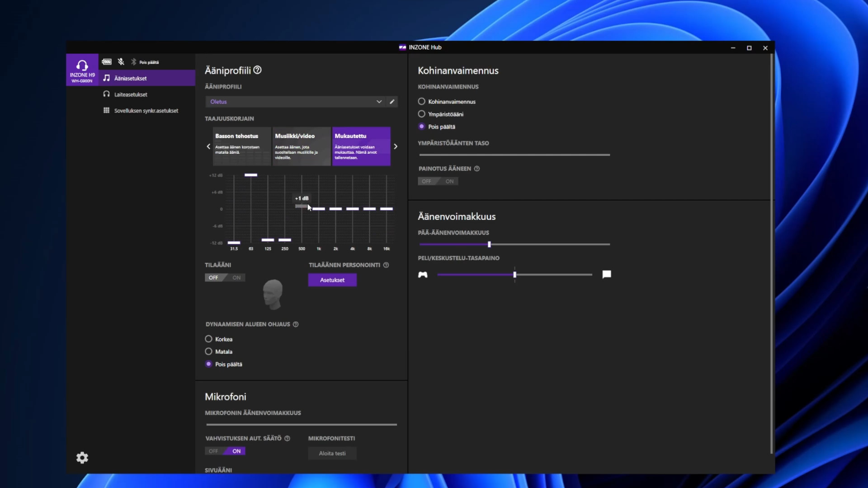Screen dimensions: 868x488
Task: Select the Basson tehostus equalizer preset
Action: pyautogui.click(x=242, y=146)
